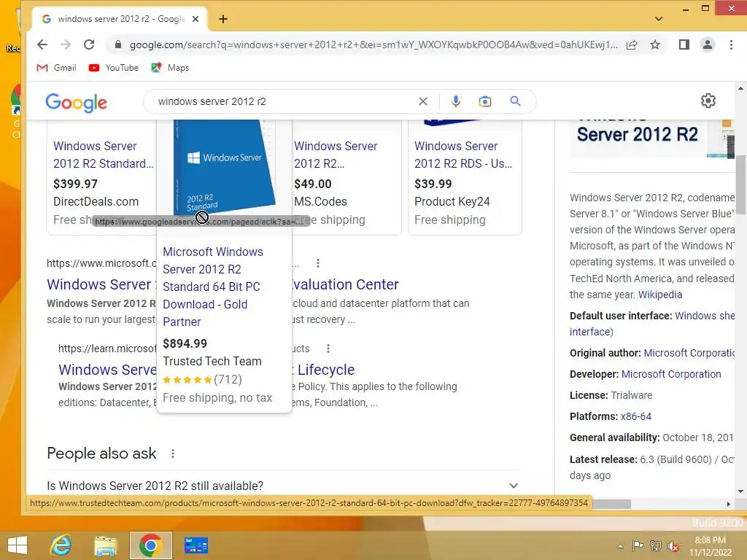Submit search with the magnifier icon

[515, 101]
